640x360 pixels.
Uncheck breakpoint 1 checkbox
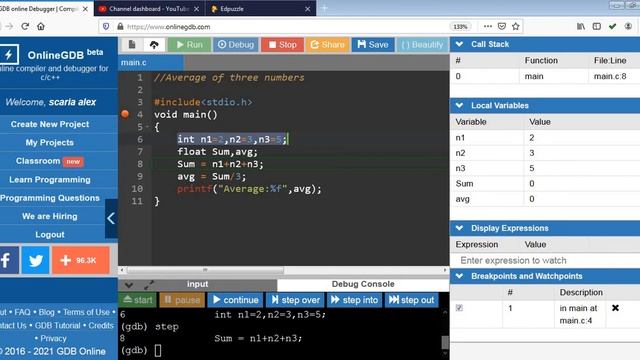tap(459, 308)
